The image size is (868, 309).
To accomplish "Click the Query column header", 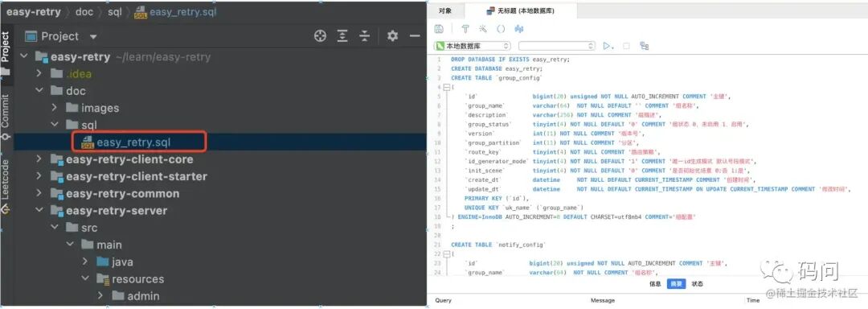I will pyautogui.click(x=443, y=300).
